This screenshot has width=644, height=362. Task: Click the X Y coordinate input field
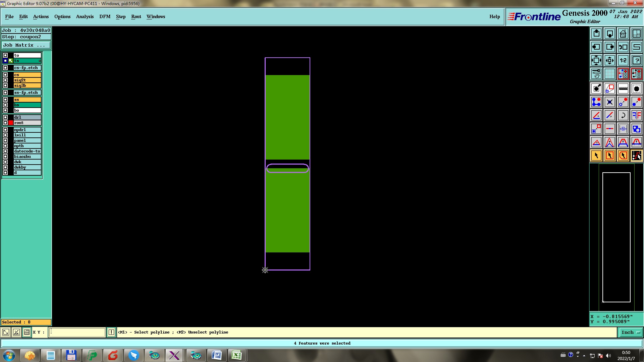pyautogui.click(x=77, y=332)
